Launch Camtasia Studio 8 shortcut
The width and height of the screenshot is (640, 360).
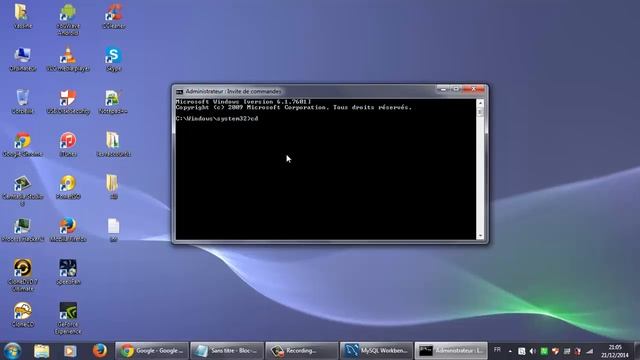pos(22,190)
